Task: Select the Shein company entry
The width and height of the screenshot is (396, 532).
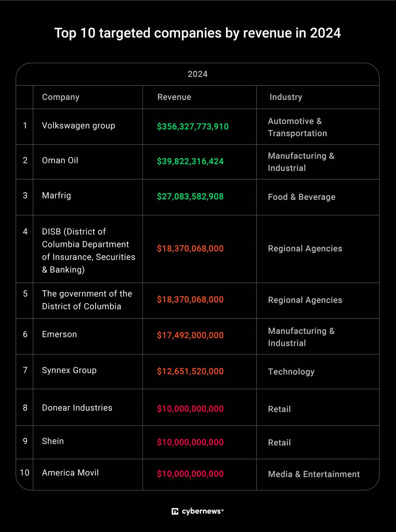Action: [53, 441]
